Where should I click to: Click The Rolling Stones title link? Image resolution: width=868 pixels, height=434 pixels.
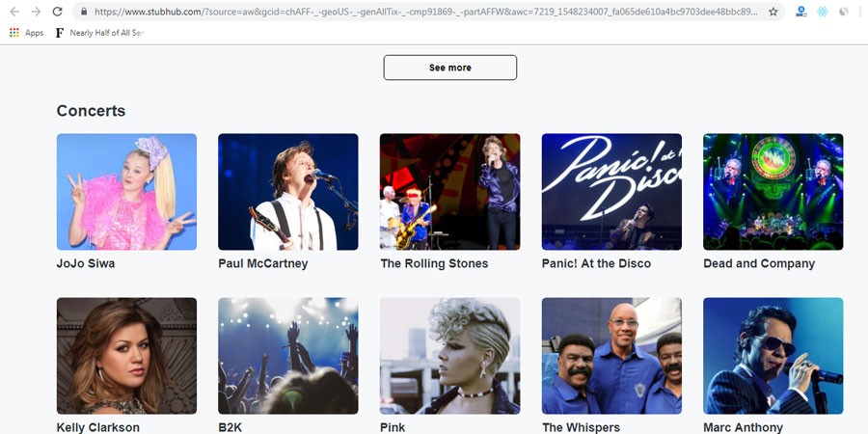[434, 263]
